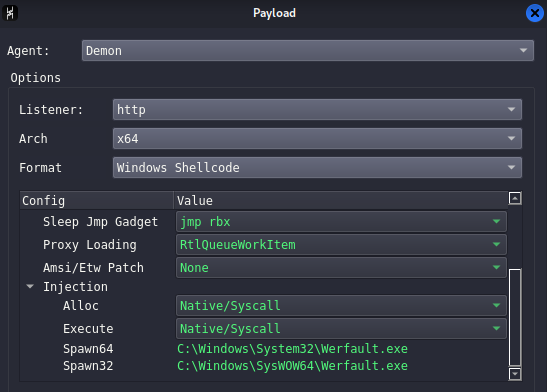Image resolution: width=547 pixels, height=392 pixels.
Task: Click the scroll up arrow in config table
Action: (x=515, y=198)
